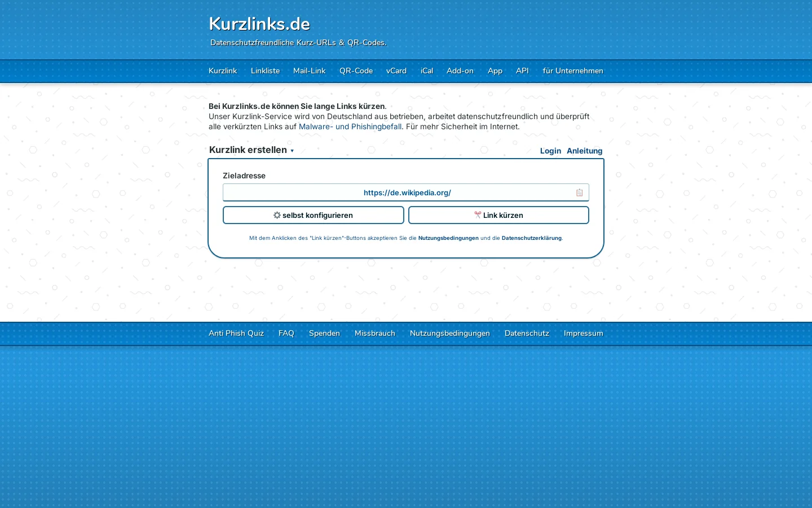Open the Linkliste menu item
Screen dimensions: 812x508
click(265, 71)
